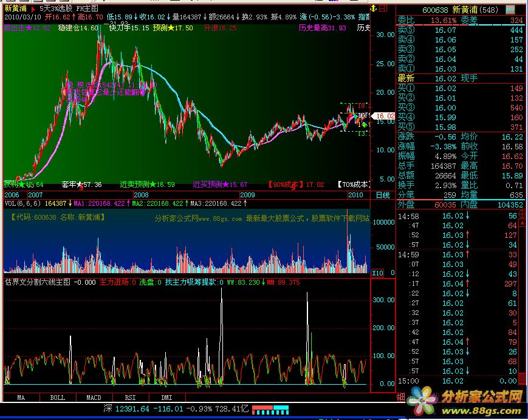This screenshot has height=420, width=528.
Task: Click the 预测★17.50 label on chart
Action: [x=173, y=28]
